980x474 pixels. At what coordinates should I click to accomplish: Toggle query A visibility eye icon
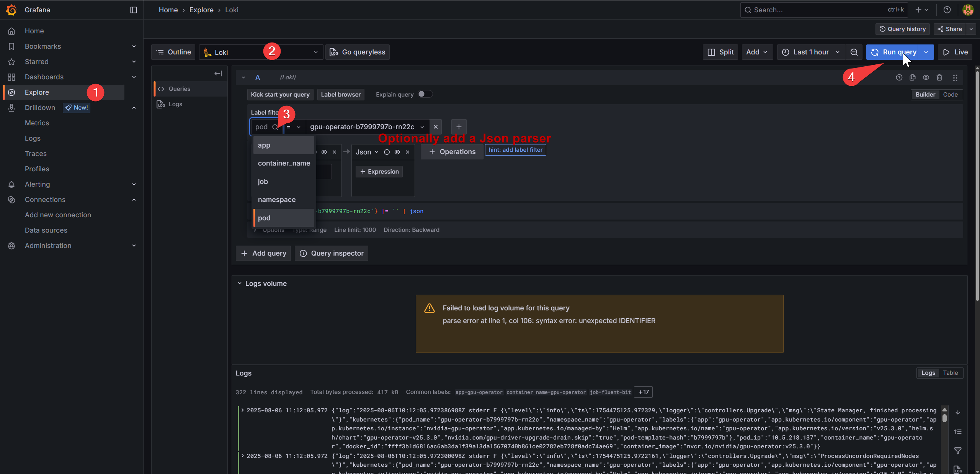926,77
